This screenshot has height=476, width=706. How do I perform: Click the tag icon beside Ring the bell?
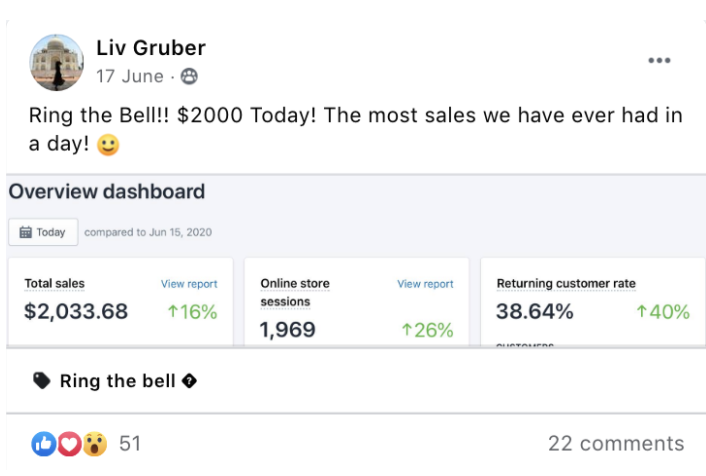tap(41, 381)
